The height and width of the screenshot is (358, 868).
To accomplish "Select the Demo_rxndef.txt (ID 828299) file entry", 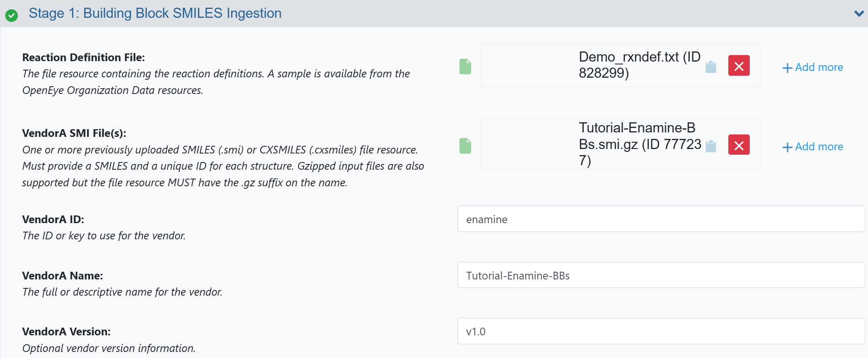I will coord(639,65).
